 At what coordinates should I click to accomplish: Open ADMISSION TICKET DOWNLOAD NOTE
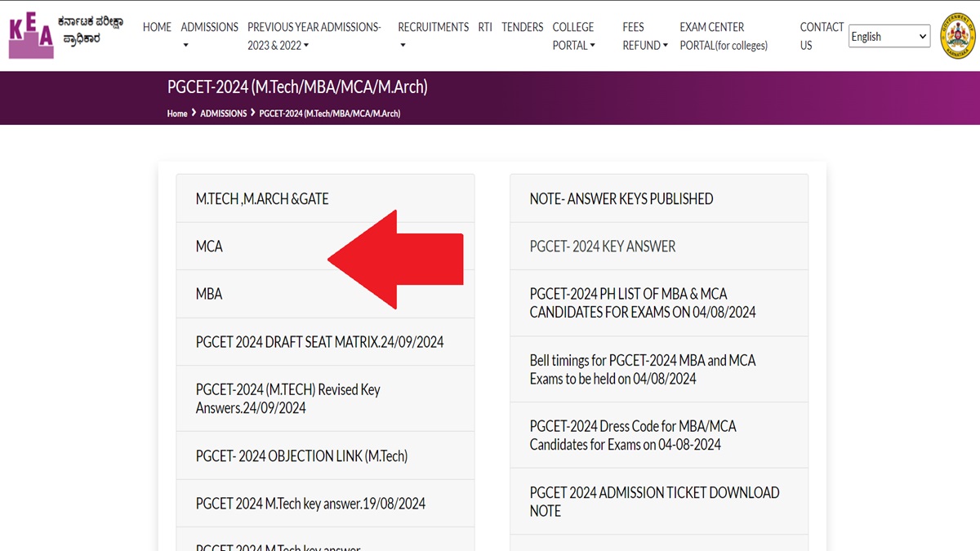pyautogui.click(x=659, y=501)
